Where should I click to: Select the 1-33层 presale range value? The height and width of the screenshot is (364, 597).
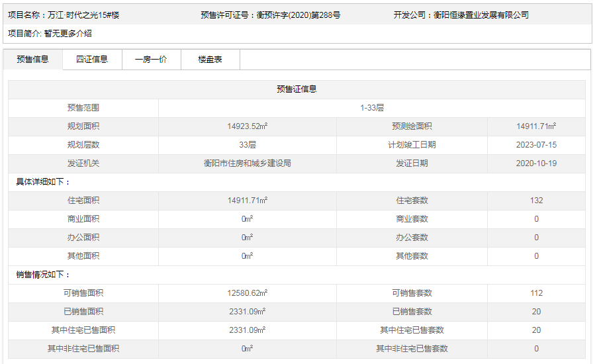click(x=372, y=108)
